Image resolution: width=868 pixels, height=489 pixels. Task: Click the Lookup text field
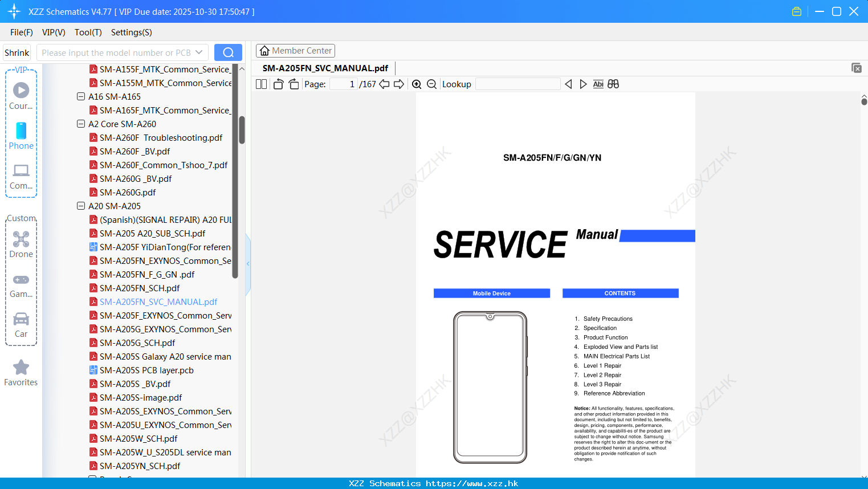pos(518,84)
